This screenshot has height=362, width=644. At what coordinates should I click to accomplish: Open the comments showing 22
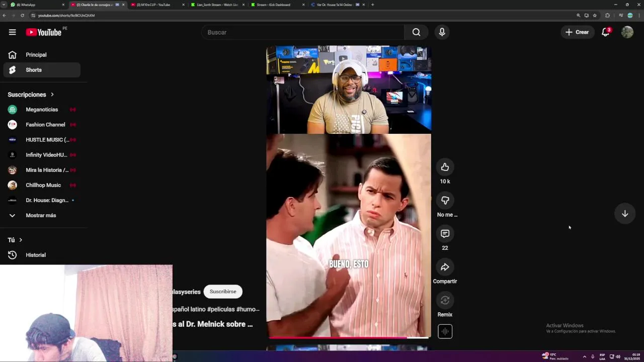[445, 234]
